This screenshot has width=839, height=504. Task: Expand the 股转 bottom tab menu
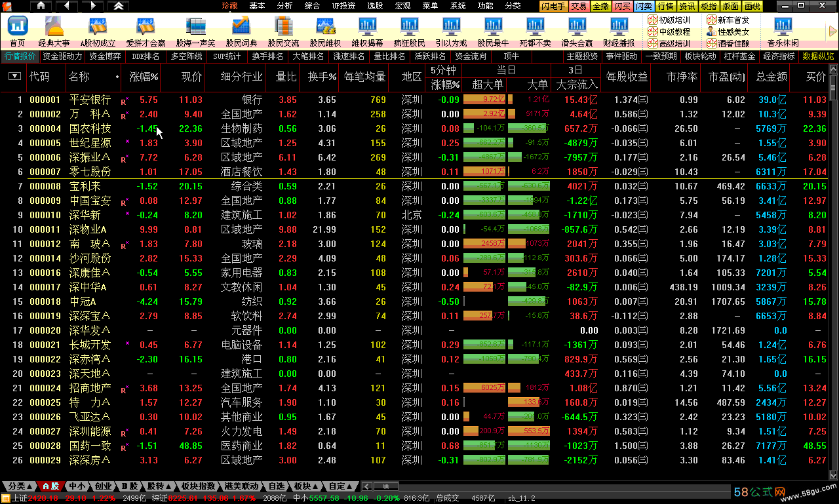159,486
